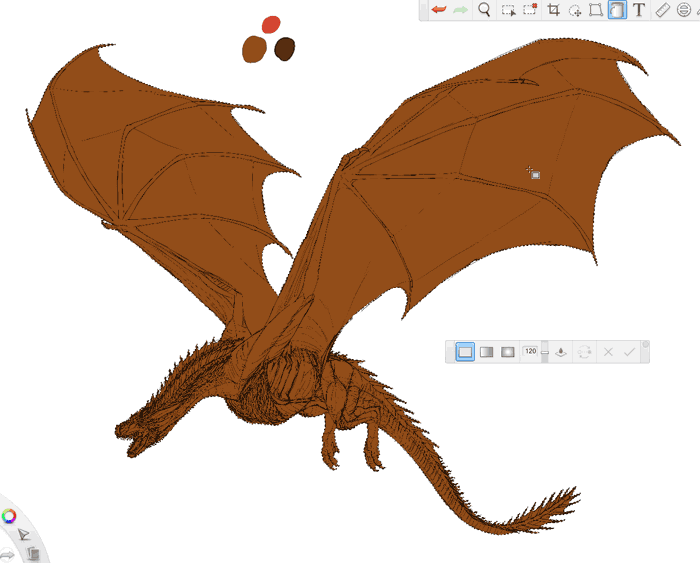Choose the radial gradient fill mode
Image resolution: width=700 pixels, height=563 pixels.
click(508, 352)
